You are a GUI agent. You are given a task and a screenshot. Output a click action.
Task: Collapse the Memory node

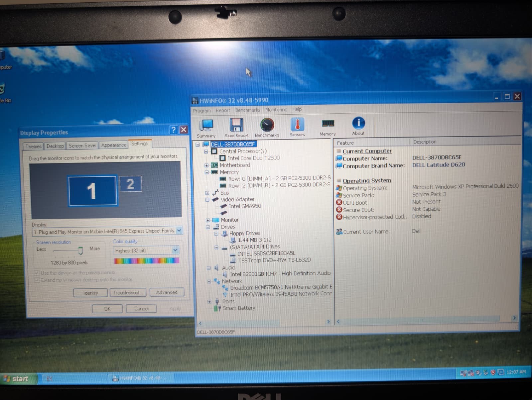pyautogui.click(x=206, y=172)
